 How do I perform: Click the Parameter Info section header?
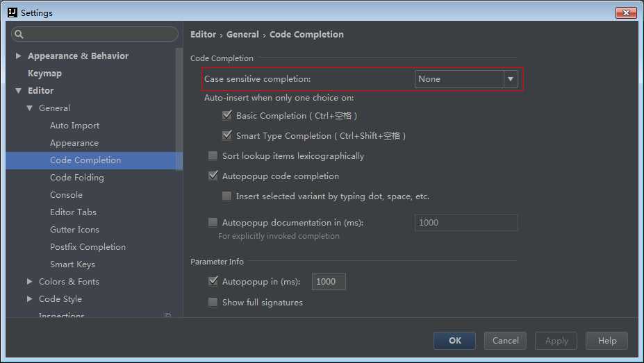tap(217, 261)
